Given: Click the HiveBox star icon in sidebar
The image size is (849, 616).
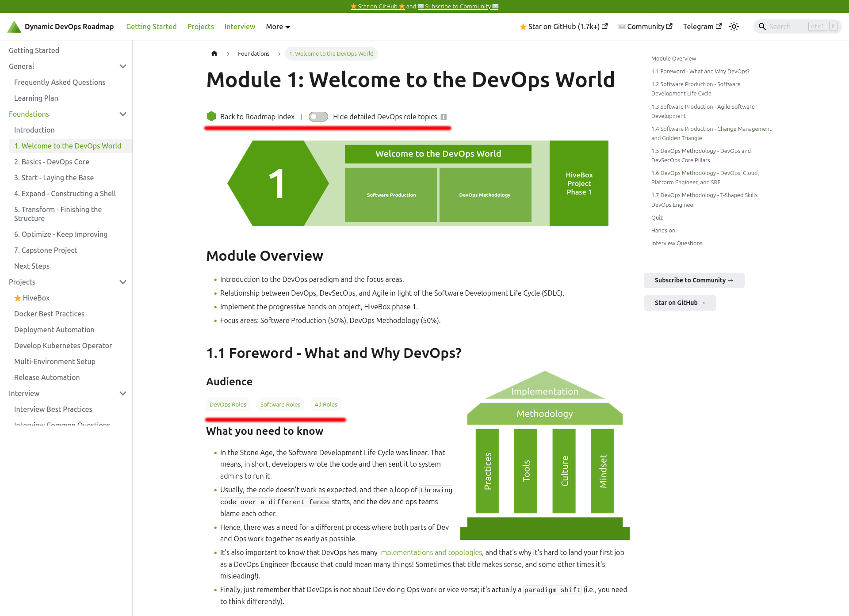Looking at the screenshot, I should pos(18,298).
